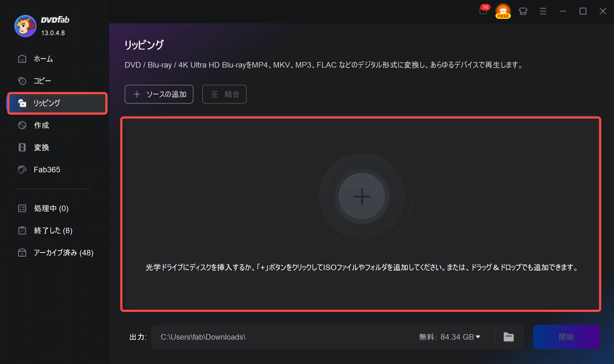Open the hamburger main menu
614x364 pixels.
[x=543, y=11]
